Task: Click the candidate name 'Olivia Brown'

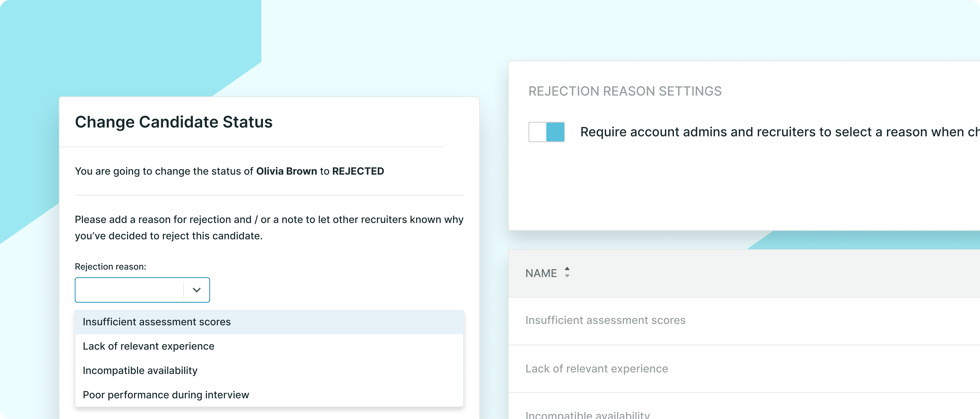Action: click(287, 171)
